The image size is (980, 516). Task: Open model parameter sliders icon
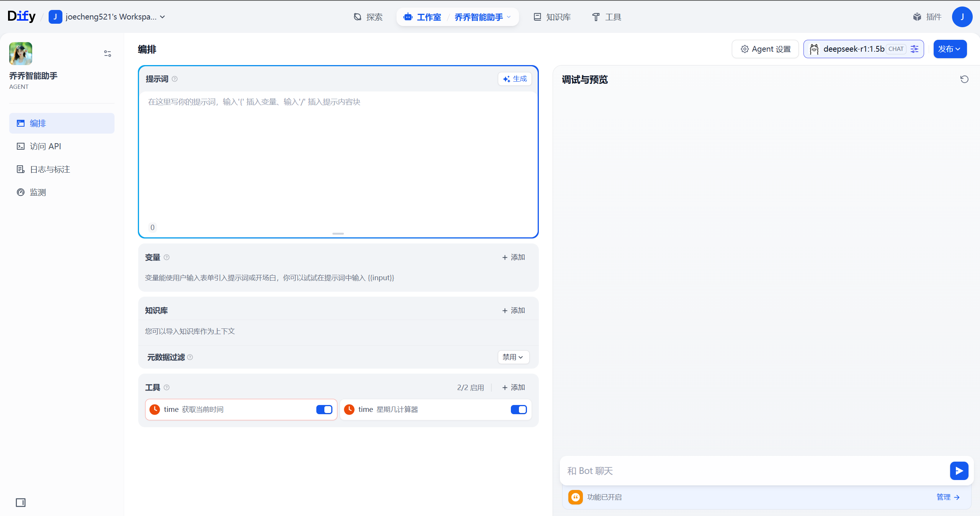tap(915, 49)
